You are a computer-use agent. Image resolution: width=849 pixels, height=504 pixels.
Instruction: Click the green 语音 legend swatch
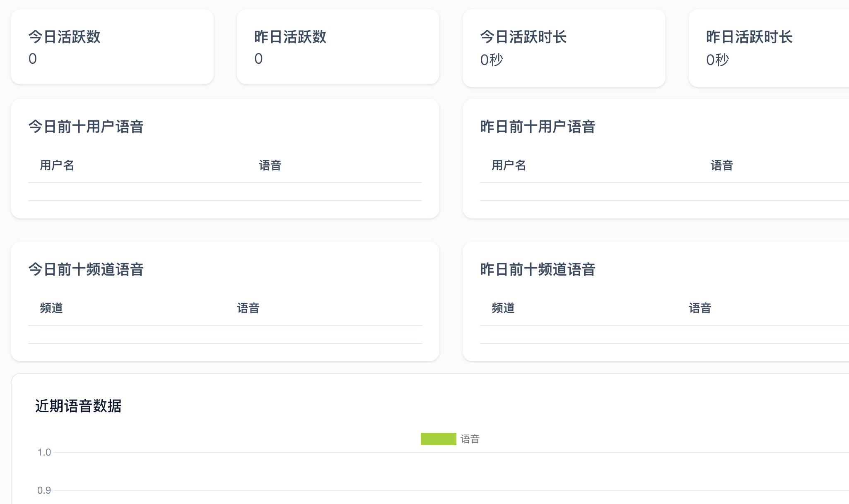pyautogui.click(x=438, y=439)
